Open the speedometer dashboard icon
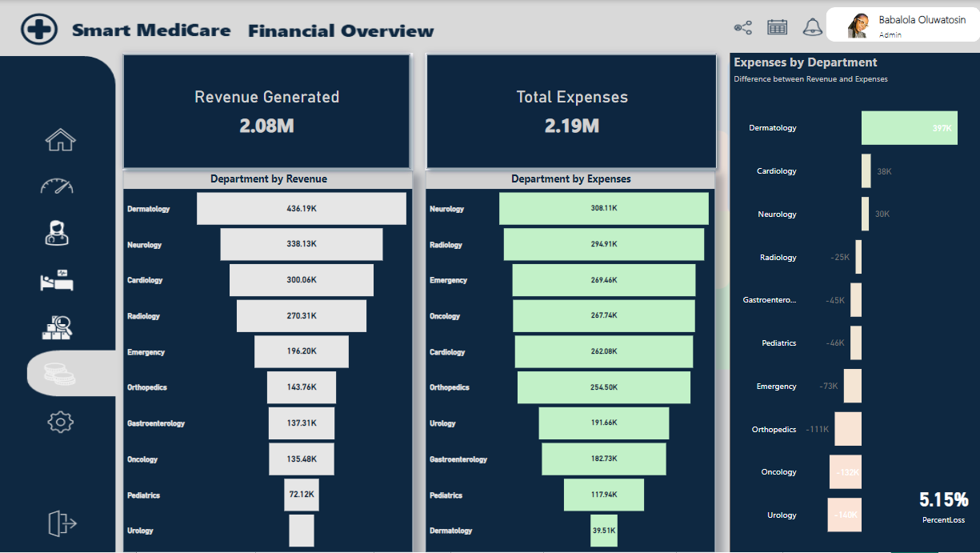The height and width of the screenshot is (553, 980). [x=57, y=186]
